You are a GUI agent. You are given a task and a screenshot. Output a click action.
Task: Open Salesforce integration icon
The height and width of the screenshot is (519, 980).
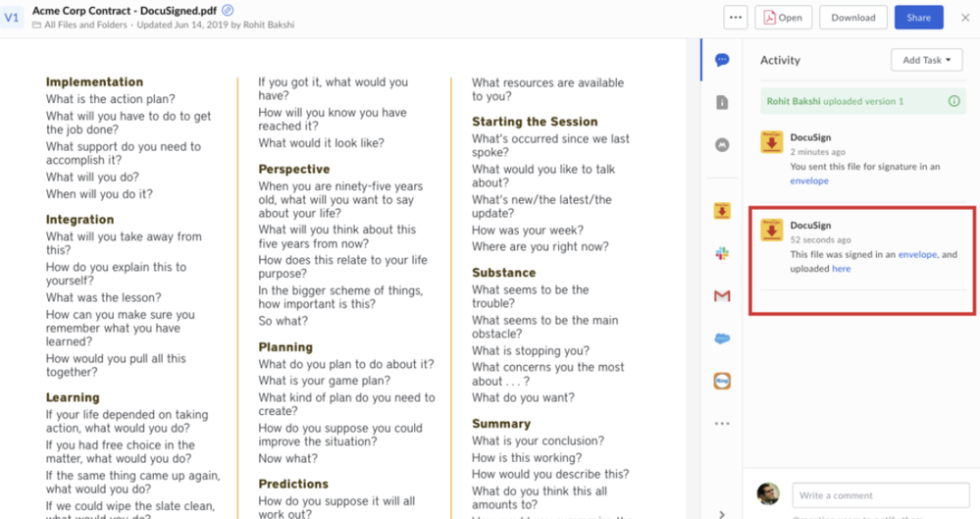722,338
